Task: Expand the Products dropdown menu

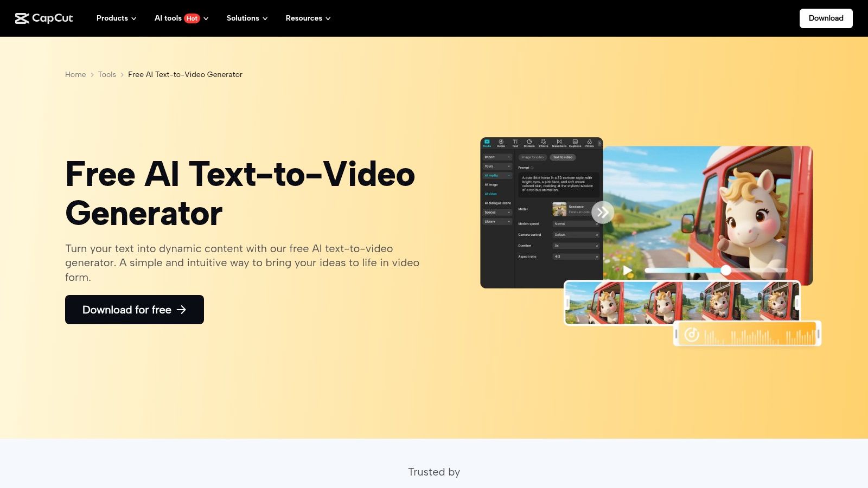Action: 116,18
